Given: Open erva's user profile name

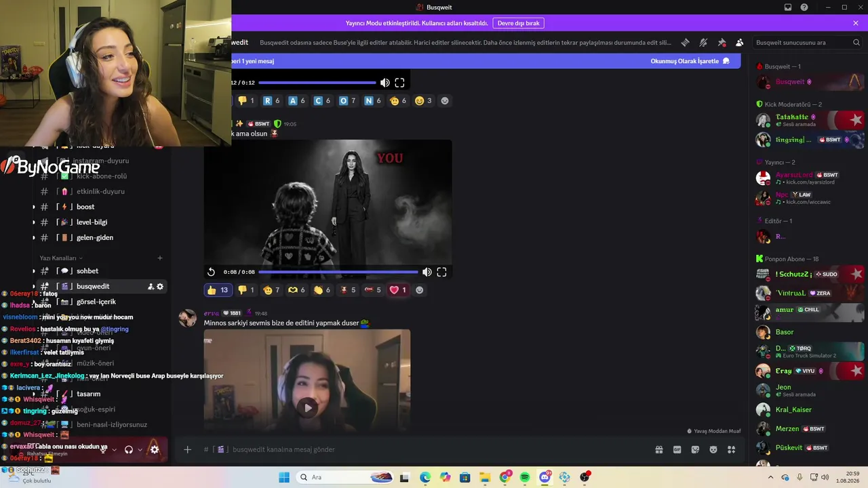Looking at the screenshot, I should (212, 313).
